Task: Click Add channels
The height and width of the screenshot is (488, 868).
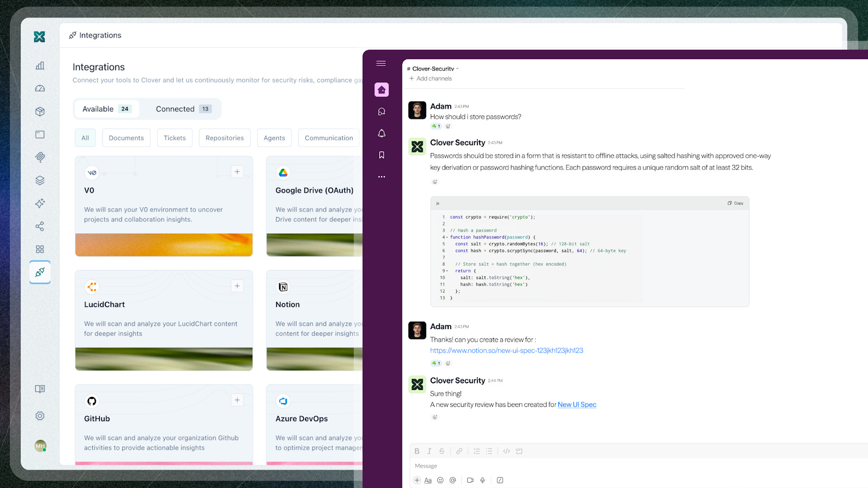Action: [x=430, y=79]
